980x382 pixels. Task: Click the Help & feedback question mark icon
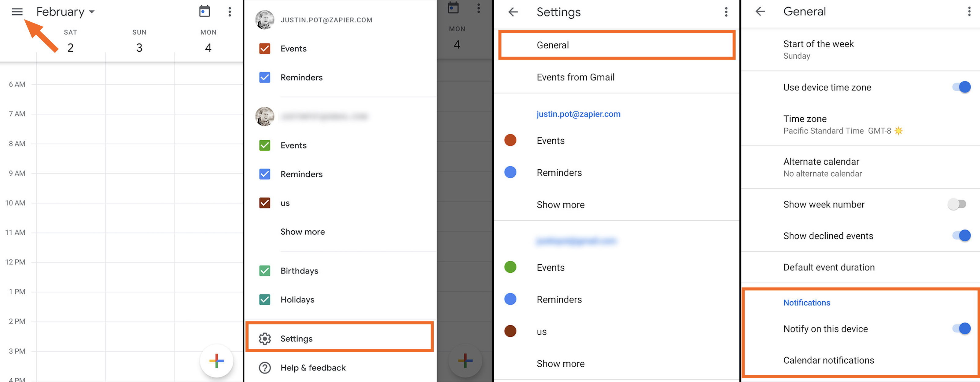pyautogui.click(x=264, y=368)
